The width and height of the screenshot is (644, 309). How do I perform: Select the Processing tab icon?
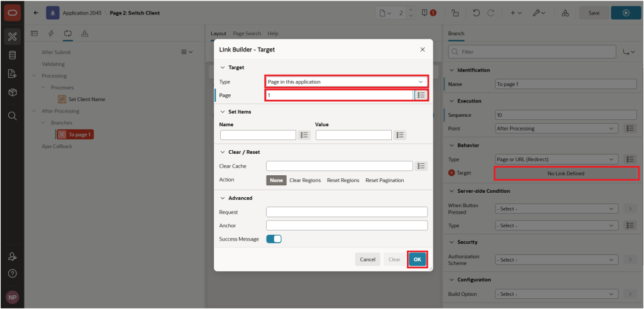point(68,34)
